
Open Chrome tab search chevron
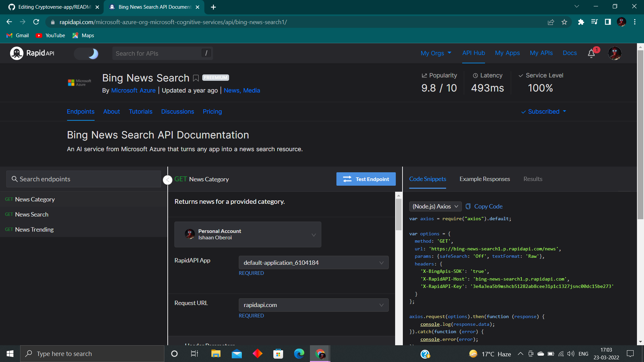click(577, 7)
